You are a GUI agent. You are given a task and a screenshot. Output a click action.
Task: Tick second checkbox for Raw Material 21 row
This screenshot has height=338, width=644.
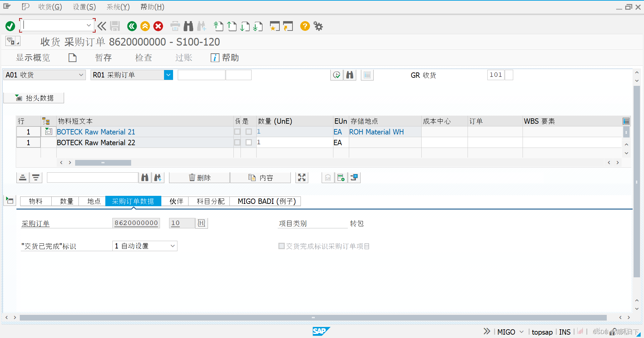pyautogui.click(x=249, y=131)
